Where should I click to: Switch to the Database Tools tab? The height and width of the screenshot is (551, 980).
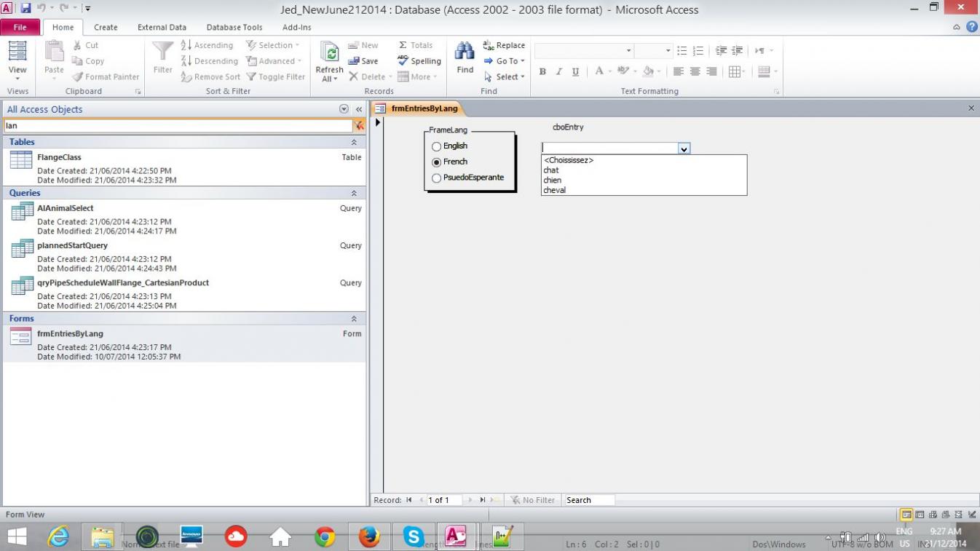(x=234, y=28)
